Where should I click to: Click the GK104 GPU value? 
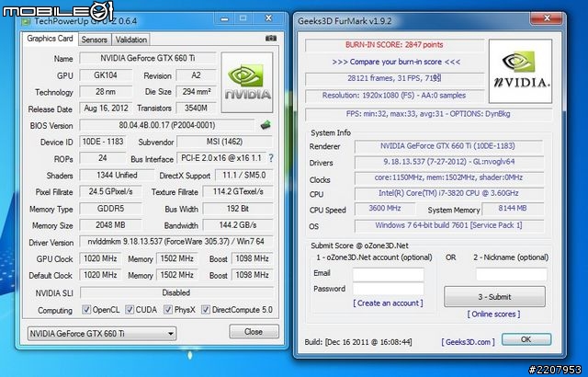106,75
